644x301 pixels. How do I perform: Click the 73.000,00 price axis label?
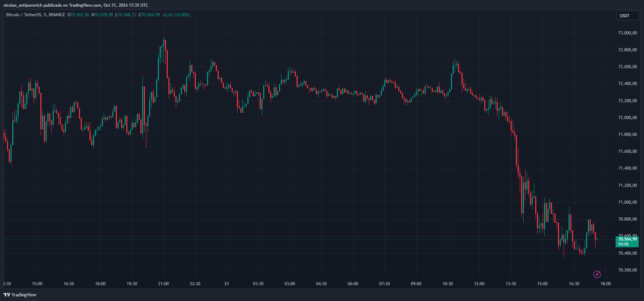(628, 33)
